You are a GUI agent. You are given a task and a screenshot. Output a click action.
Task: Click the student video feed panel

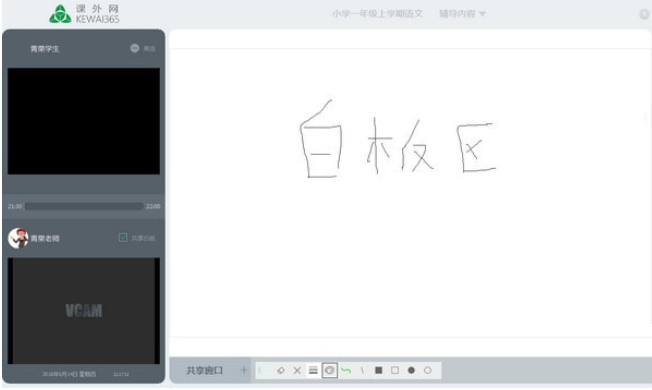coord(84,121)
